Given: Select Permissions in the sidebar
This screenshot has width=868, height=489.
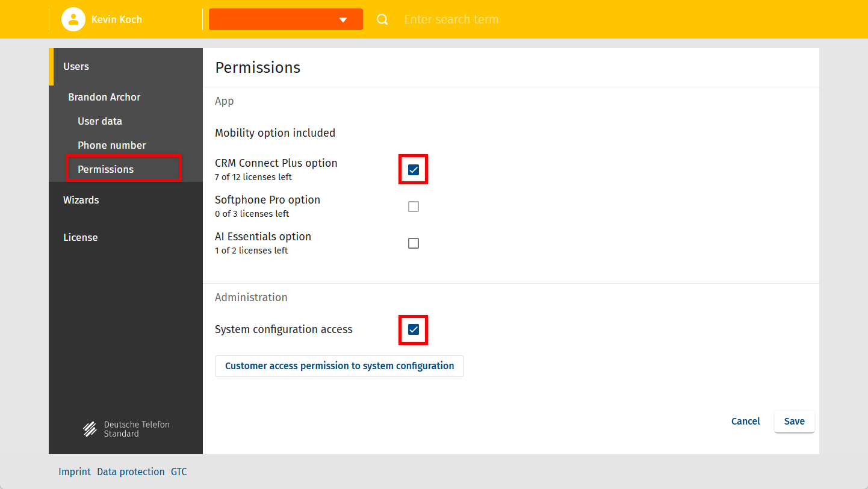Looking at the screenshot, I should tap(106, 169).
